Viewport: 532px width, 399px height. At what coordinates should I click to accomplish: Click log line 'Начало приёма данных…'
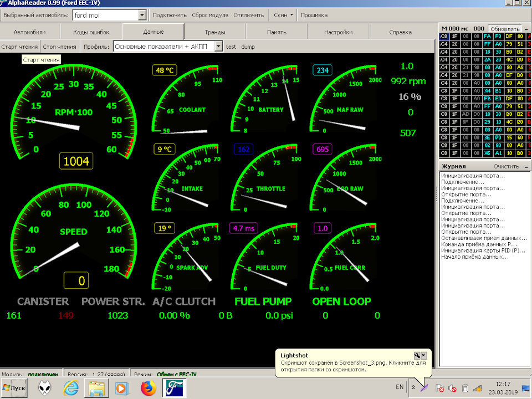click(475, 257)
